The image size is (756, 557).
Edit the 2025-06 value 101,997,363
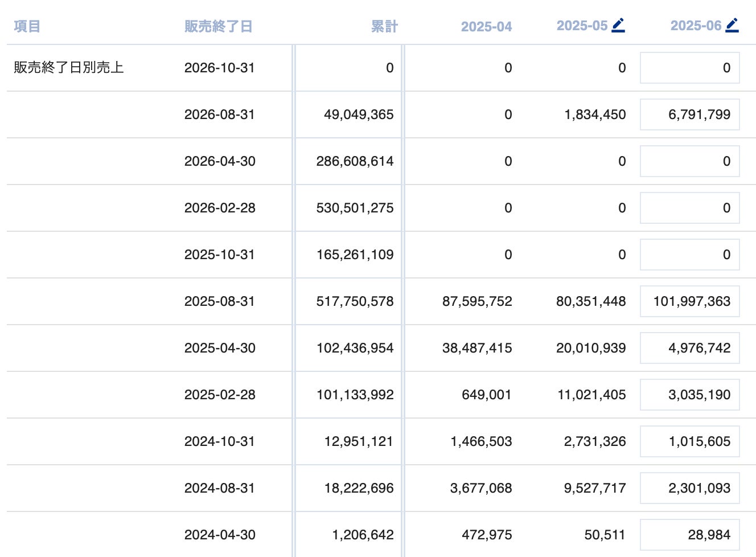tap(689, 301)
